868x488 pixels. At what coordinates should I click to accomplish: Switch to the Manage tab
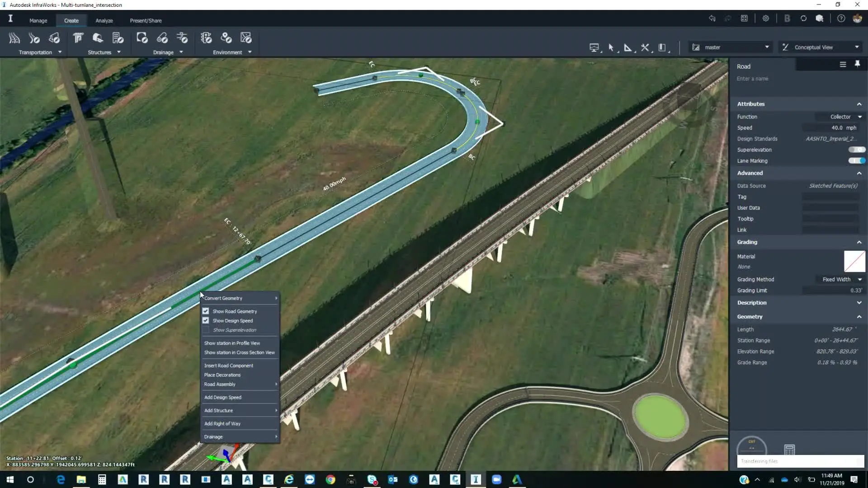(38, 21)
